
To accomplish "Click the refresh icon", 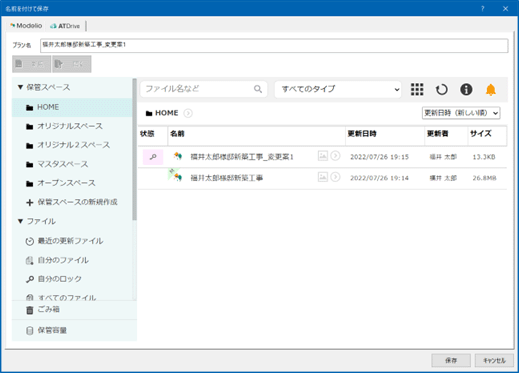I will pyautogui.click(x=442, y=89).
